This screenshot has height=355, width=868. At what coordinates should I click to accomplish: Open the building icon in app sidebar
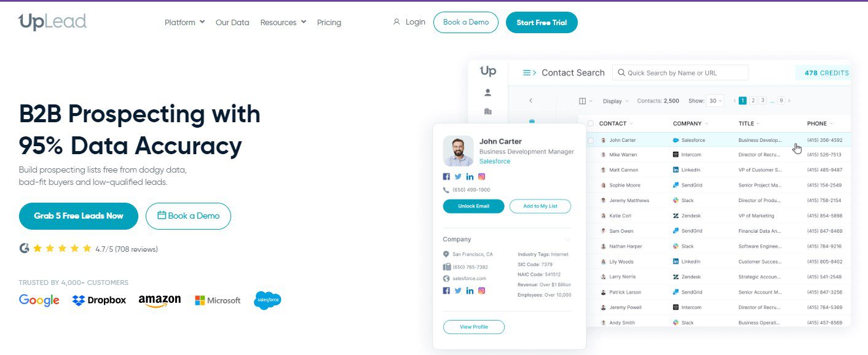coord(487,112)
